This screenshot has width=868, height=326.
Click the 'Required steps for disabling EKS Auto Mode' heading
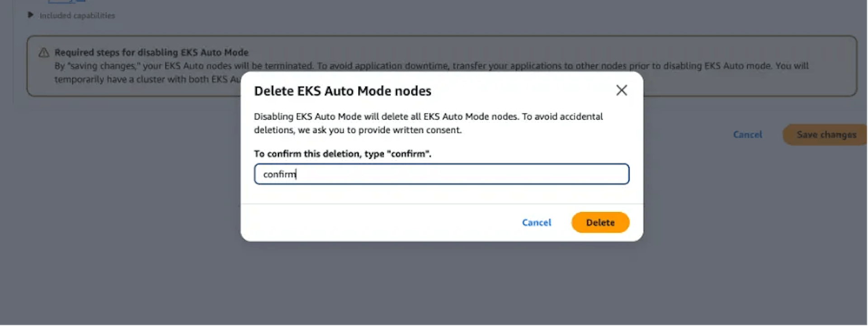[151, 52]
